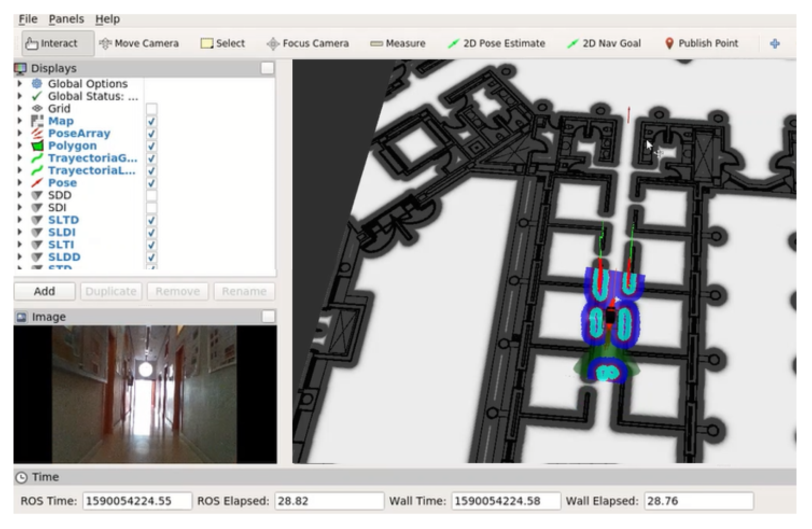Click the camera Image view thumbnail
Screen dimensions: 812x529
pyautogui.click(x=145, y=394)
